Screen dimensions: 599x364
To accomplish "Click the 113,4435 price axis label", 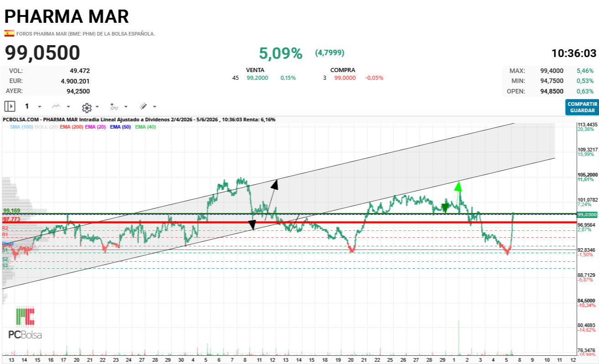I will pyautogui.click(x=588, y=125).
